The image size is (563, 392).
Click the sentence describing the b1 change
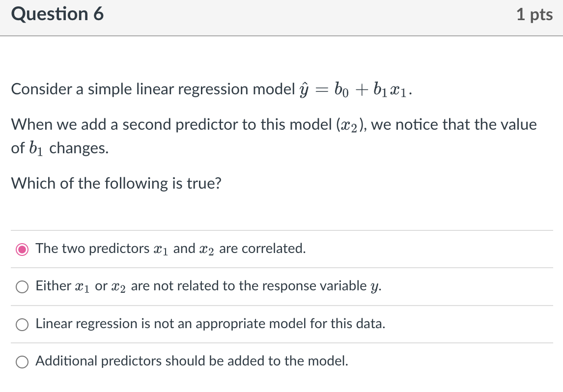(x=273, y=124)
